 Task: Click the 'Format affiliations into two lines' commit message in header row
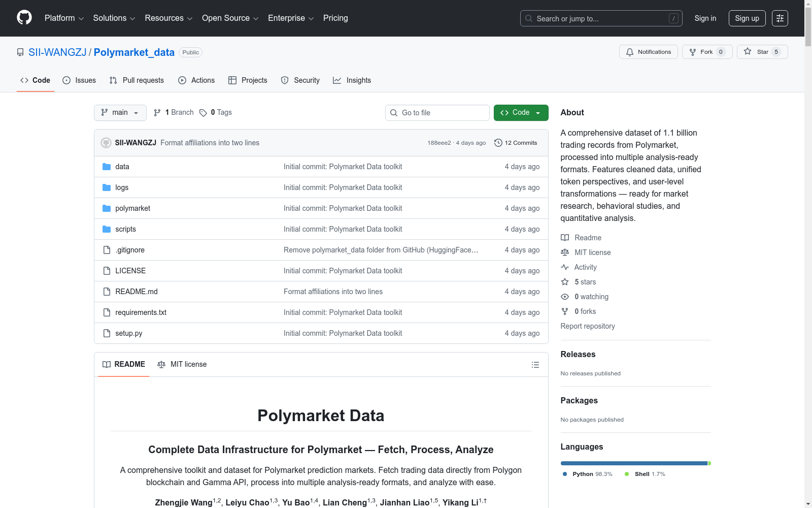click(210, 143)
